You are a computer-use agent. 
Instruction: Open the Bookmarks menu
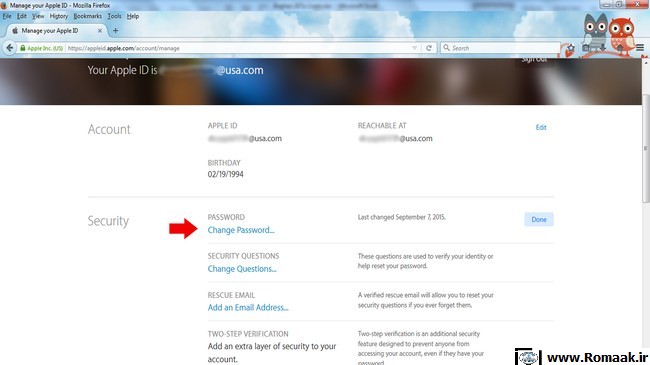click(x=87, y=16)
